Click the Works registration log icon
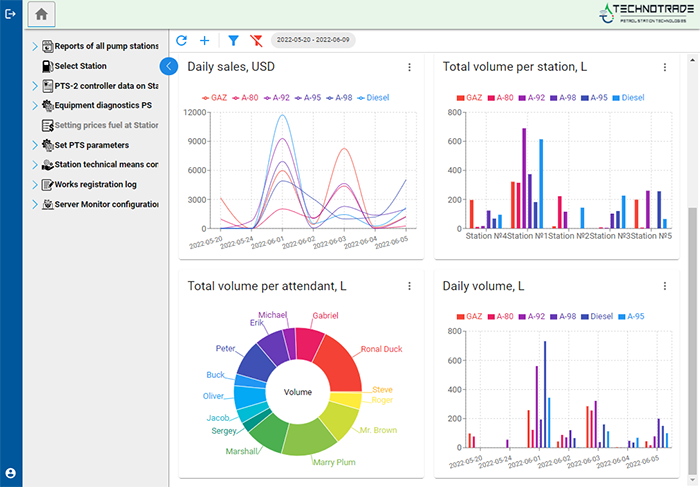 point(47,185)
